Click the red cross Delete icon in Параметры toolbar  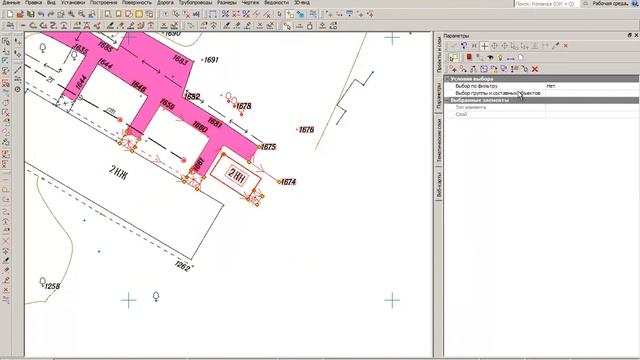click(x=565, y=46)
